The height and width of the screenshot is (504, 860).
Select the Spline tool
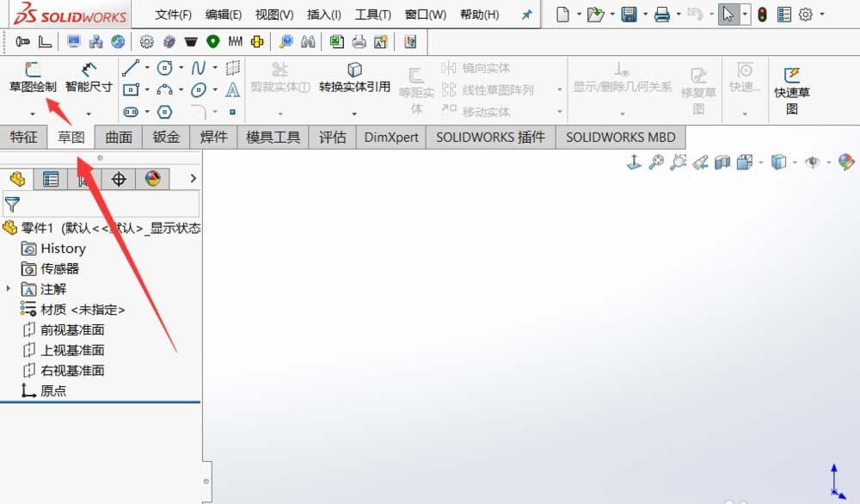[x=198, y=67]
